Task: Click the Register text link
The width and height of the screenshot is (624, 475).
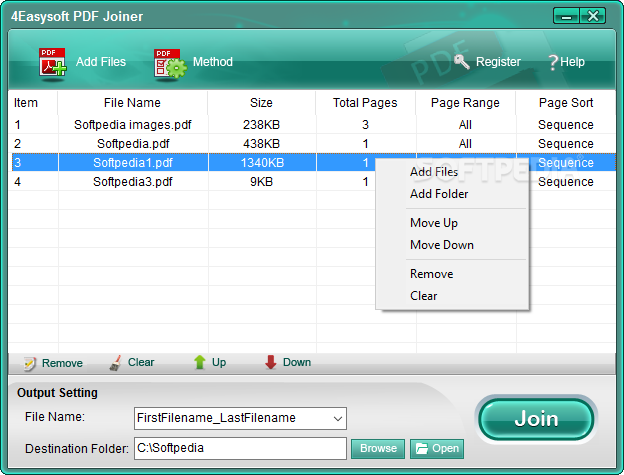Action: [x=498, y=62]
